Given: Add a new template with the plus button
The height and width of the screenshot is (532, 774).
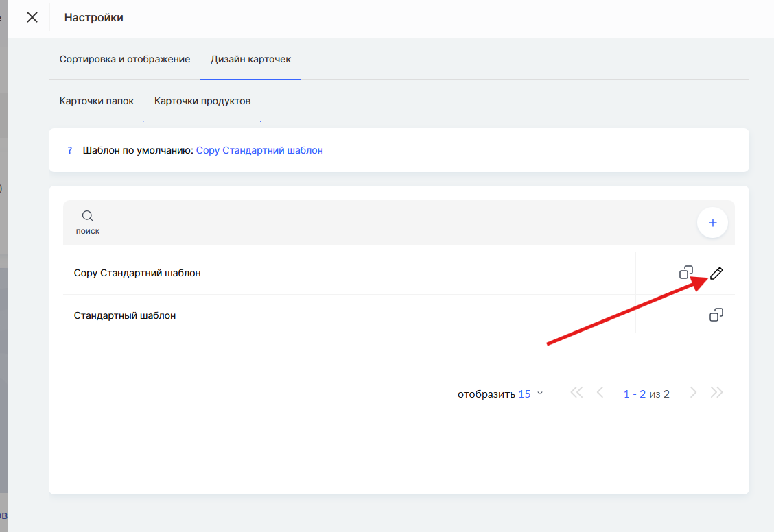Looking at the screenshot, I should [x=712, y=223].
